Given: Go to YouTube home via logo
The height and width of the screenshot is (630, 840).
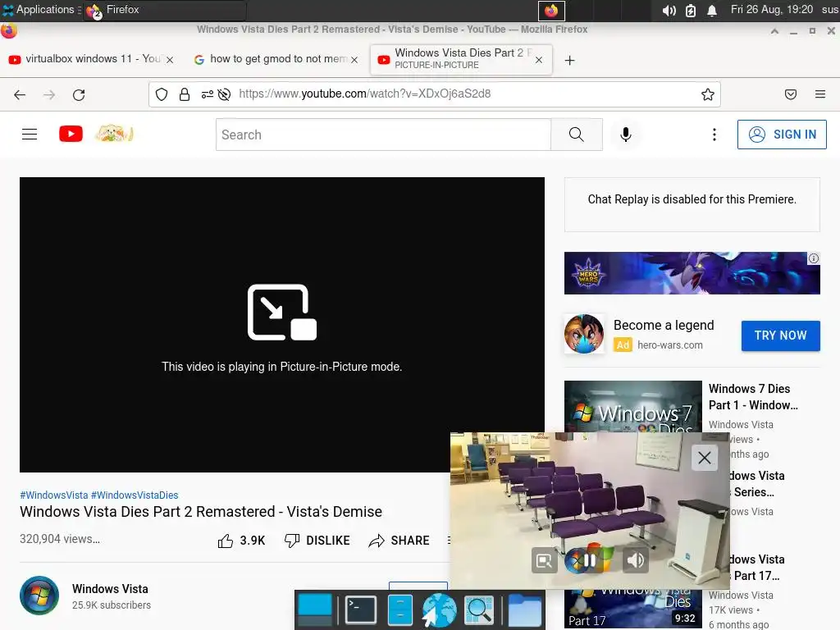Looking at the screenshot, I should pos(71,134).
